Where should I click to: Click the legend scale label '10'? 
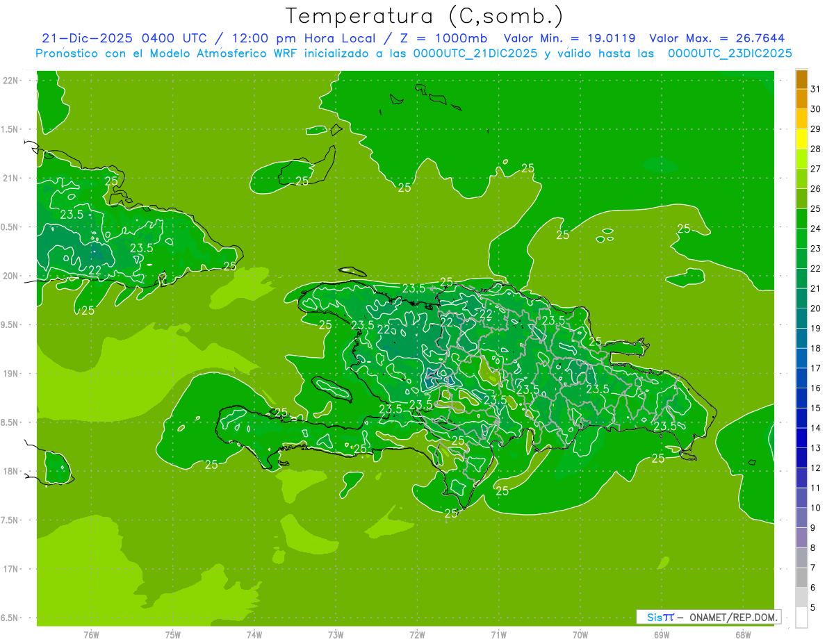tap(815, 508)
